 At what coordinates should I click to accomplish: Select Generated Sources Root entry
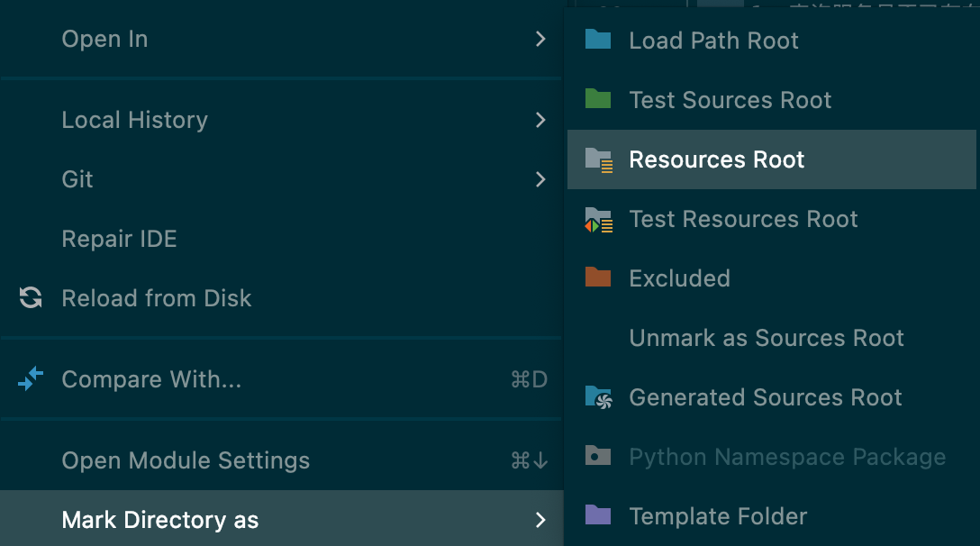click(765, 397)
